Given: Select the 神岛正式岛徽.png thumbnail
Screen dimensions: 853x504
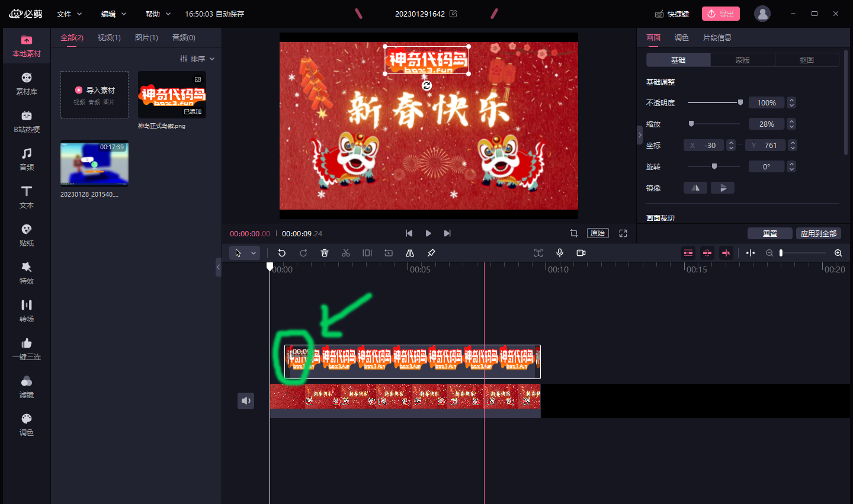Looking at the screenshot, I should coord(172,95).
